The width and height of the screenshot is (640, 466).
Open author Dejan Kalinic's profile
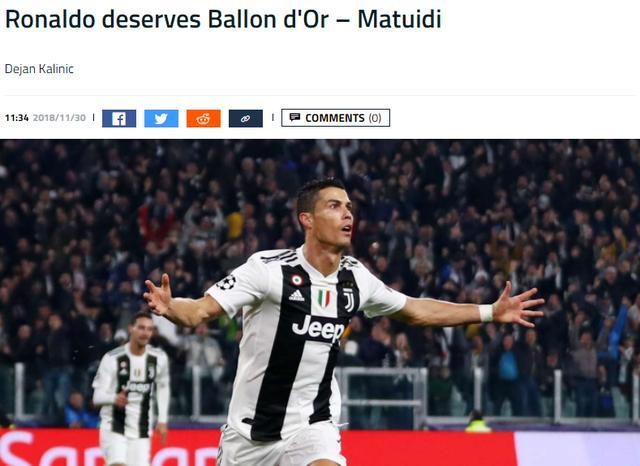(39, 69)
